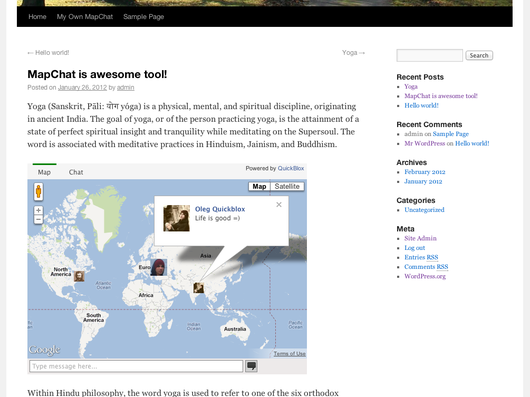Image resolution: width=530 pixels, height=397 pixels.
Task: Click the MapChat is awesome tool! heading
Action: 97,74
